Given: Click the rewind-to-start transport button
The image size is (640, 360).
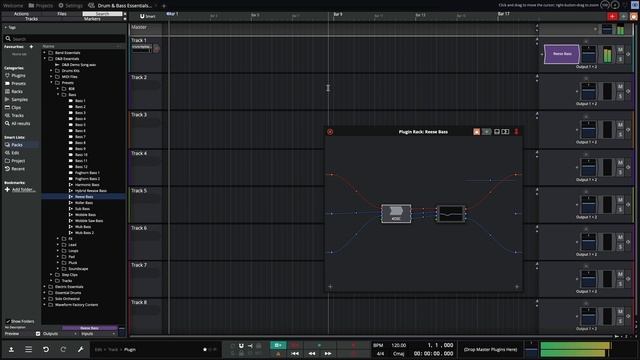Looking at the screenshot, I should click(x=295, y=353).
